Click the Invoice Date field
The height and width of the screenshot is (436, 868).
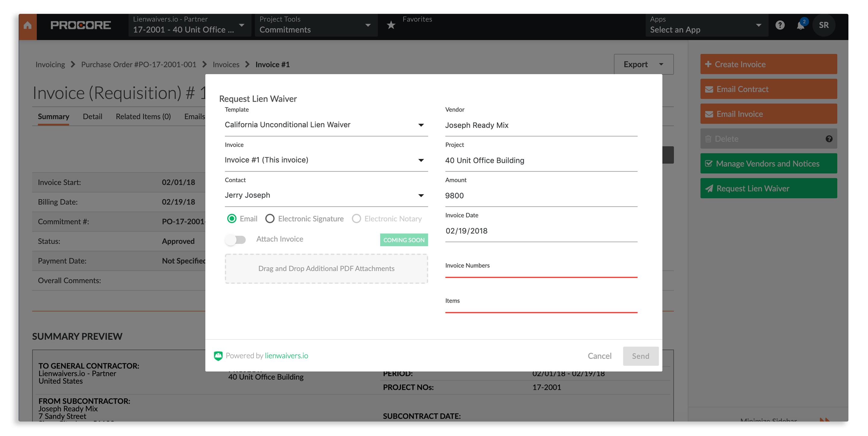[541, 231]
